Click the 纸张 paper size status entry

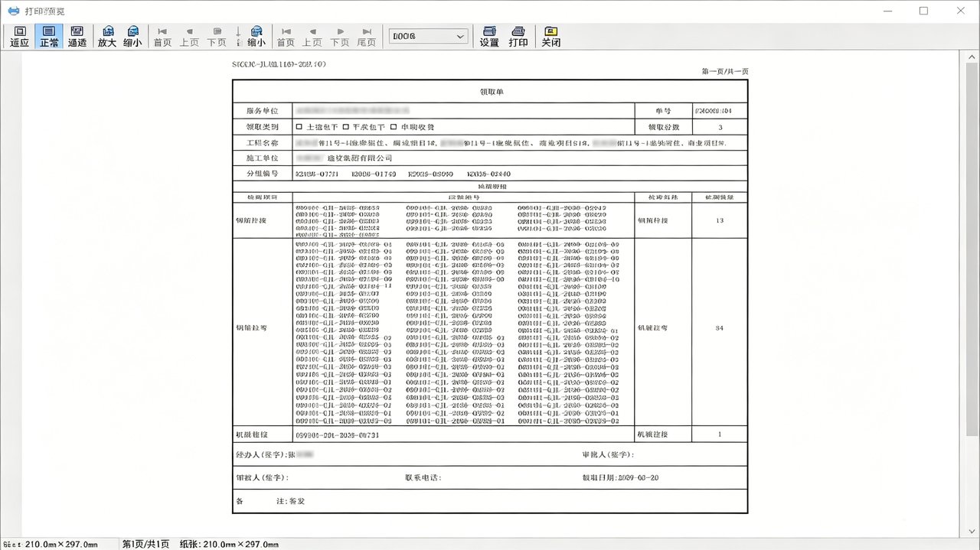229,544
